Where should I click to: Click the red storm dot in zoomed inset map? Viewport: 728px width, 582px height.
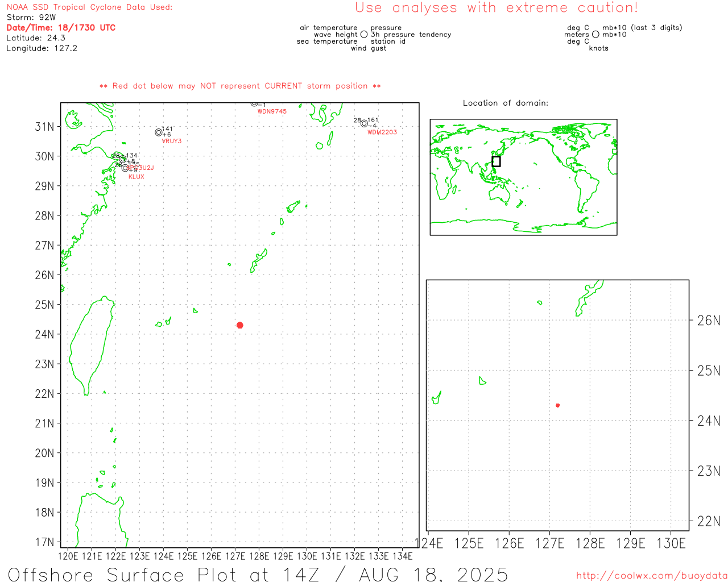click(x=558, y=405)
